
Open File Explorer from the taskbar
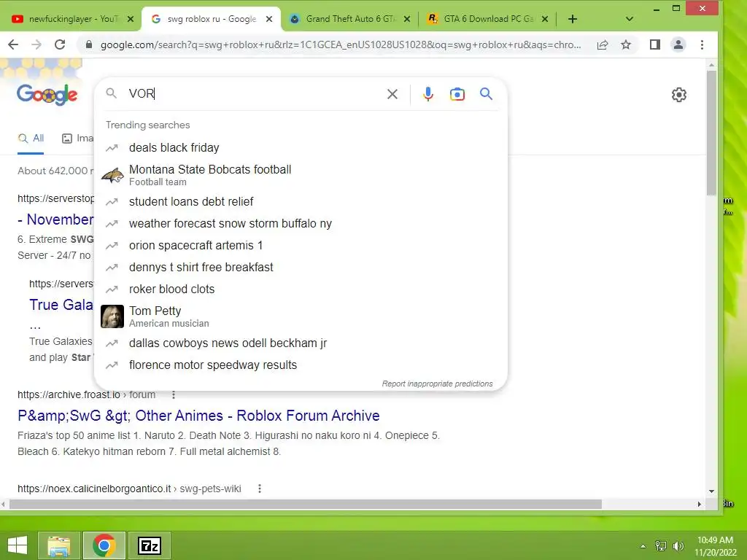[x=58, y=545]
